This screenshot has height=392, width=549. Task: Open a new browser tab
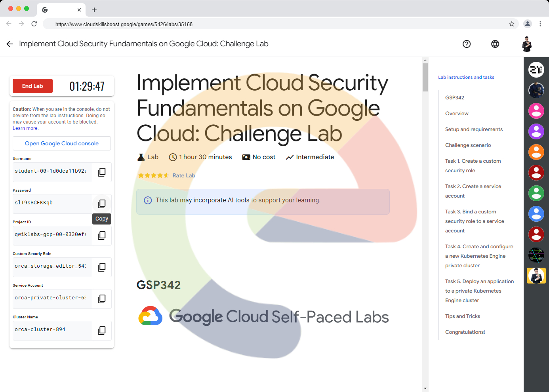[94, 10]
